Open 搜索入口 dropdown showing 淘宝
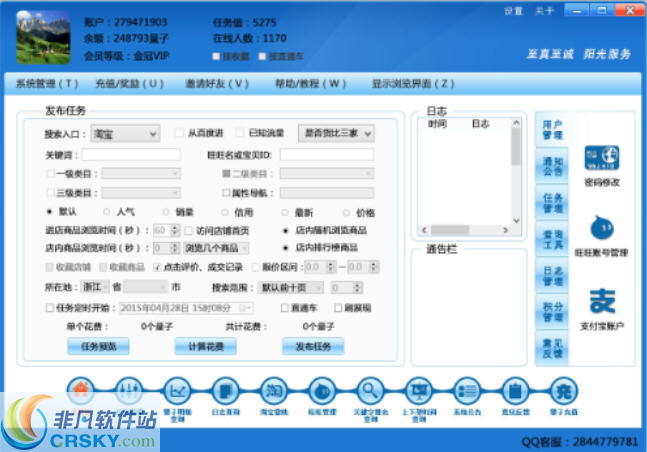 tap(125, 133)
